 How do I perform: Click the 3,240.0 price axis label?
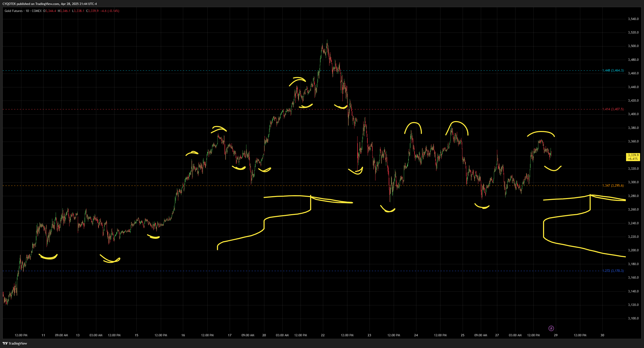click(x=633, y=223)
